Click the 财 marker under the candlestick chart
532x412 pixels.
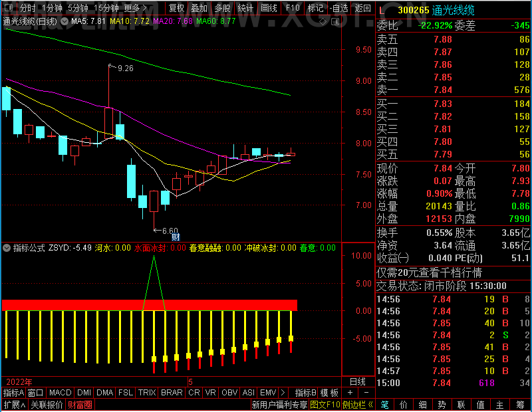point(176,237)
